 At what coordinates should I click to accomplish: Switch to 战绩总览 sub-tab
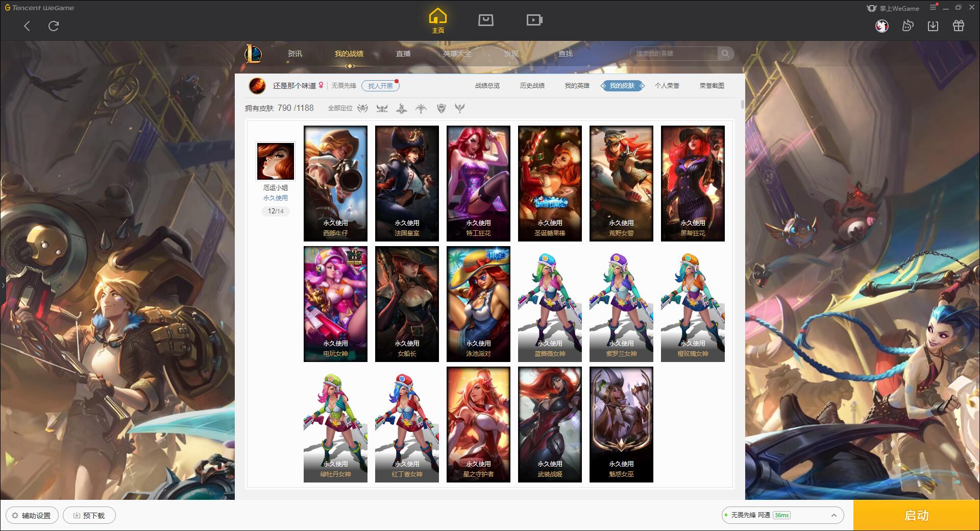point(487,86)
